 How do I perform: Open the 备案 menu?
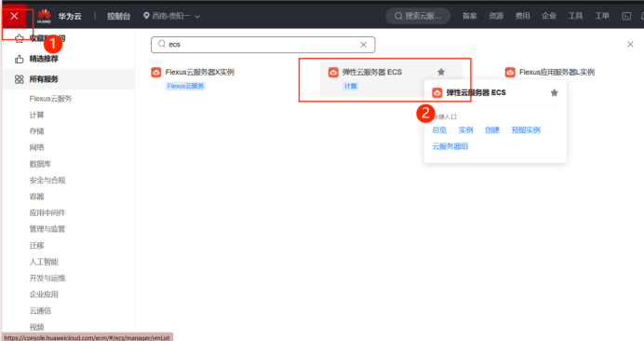469,16
